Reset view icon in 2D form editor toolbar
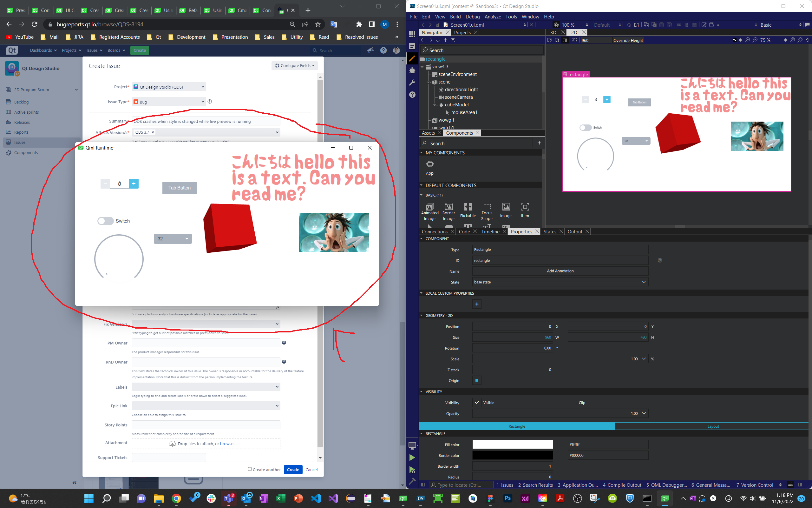 (807, 40)
